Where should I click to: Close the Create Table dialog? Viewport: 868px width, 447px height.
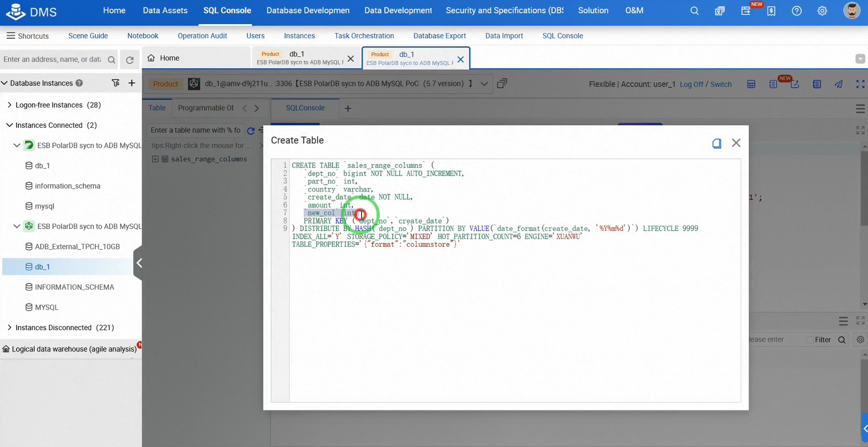click(x=736, y=142)
